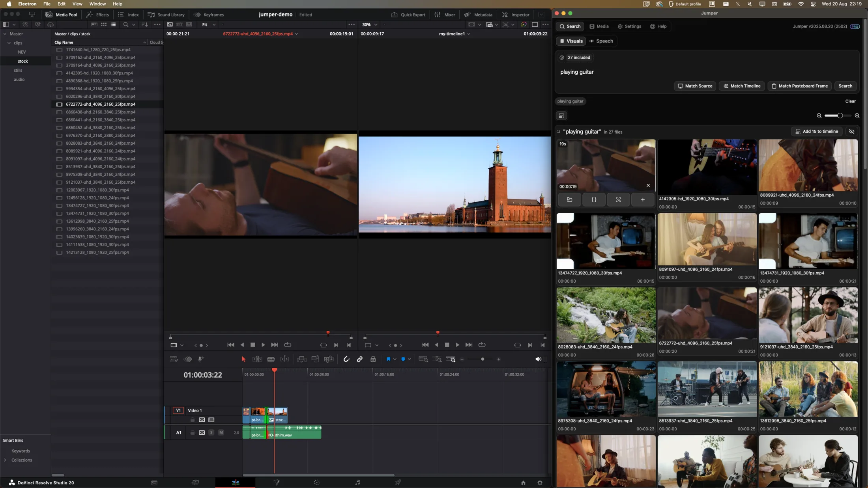Toggle position lock padlock icon
Screen dimensions: 868x488
tap(373, 359)
